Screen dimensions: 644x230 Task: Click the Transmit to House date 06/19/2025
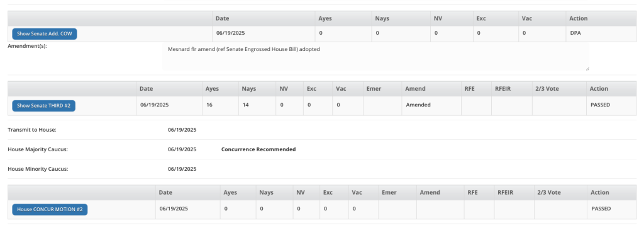[x=182, y=130]
